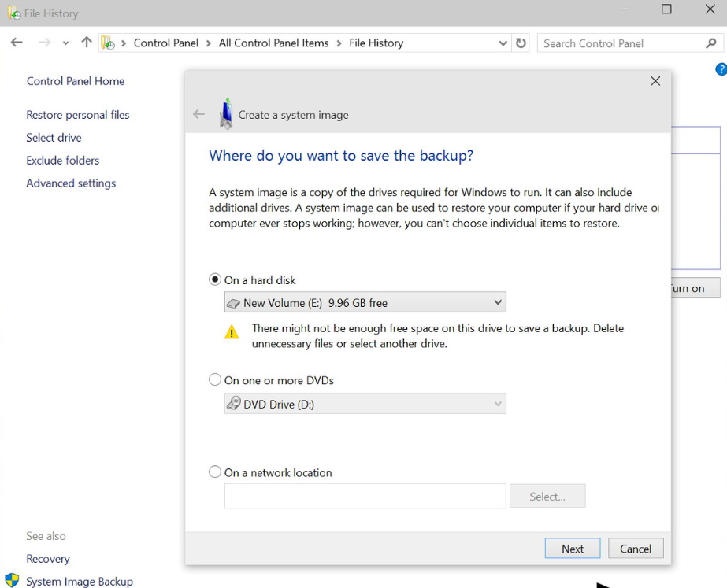Click the dialog's back arrow icon
This screenshot has height=588, width=727.
pos(198,115)
